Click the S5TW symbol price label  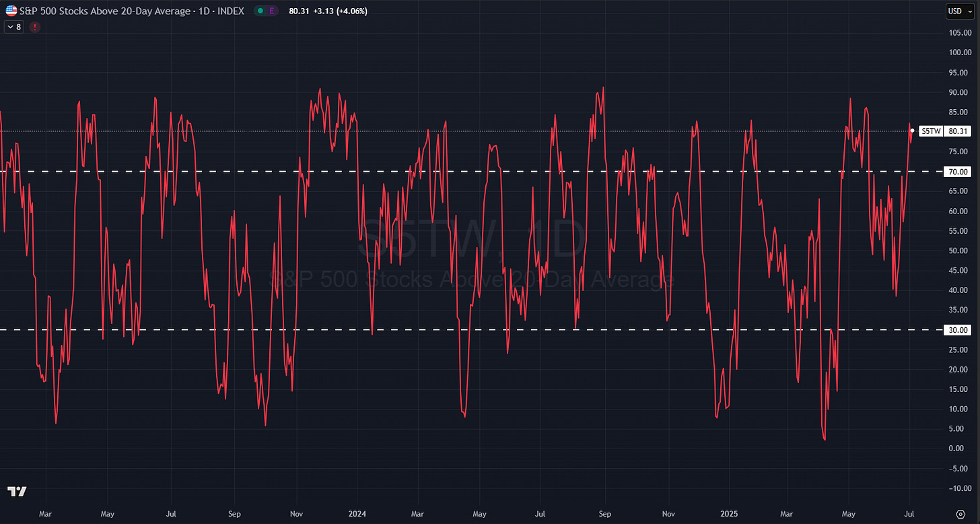click(x=931, y=131)
